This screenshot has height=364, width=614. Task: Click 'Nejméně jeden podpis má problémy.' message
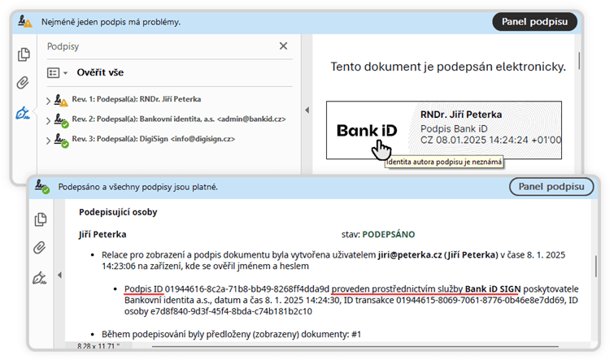[x=111, y=22]
